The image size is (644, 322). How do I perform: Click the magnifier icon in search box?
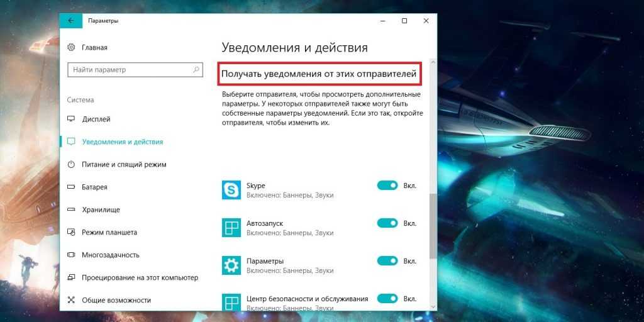(196, 69)
